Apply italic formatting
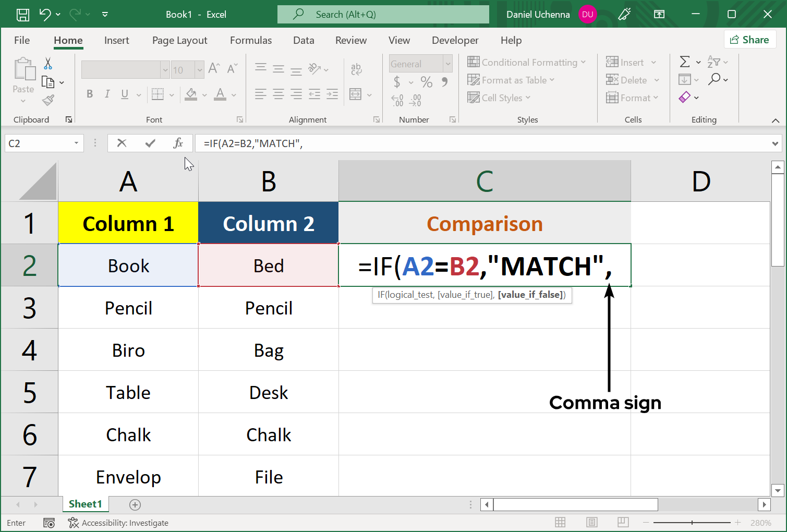Image resolution: width=787 pixels, height=532 pixels. point(107,94)
